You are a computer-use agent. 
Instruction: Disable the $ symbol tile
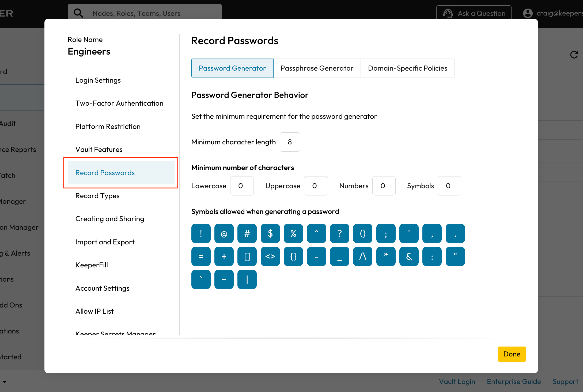tap(270, 233)
